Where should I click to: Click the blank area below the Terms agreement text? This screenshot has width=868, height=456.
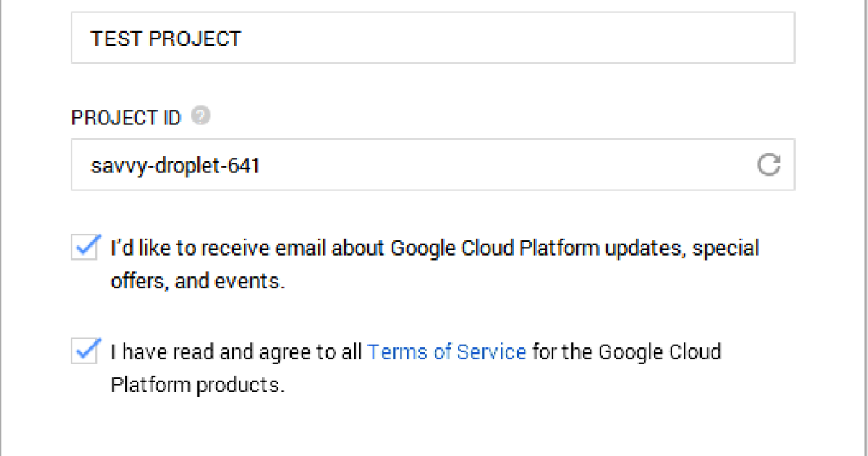tap(434, 427)
